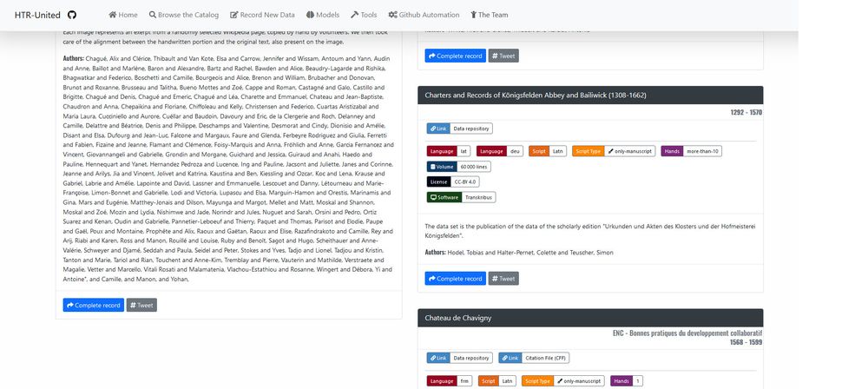
Task: Open Github Automation page
Action: [x=424, y=15]
